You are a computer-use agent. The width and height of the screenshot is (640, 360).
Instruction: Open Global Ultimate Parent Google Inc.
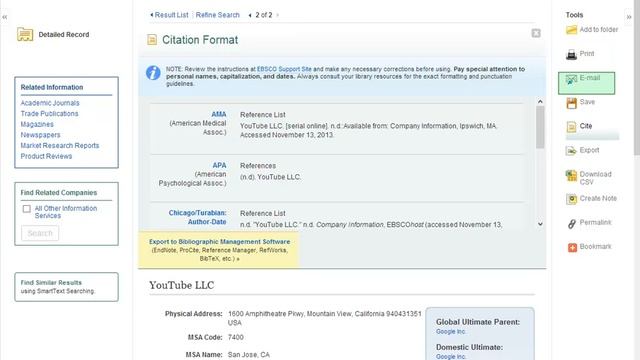[x=451, y=332]
